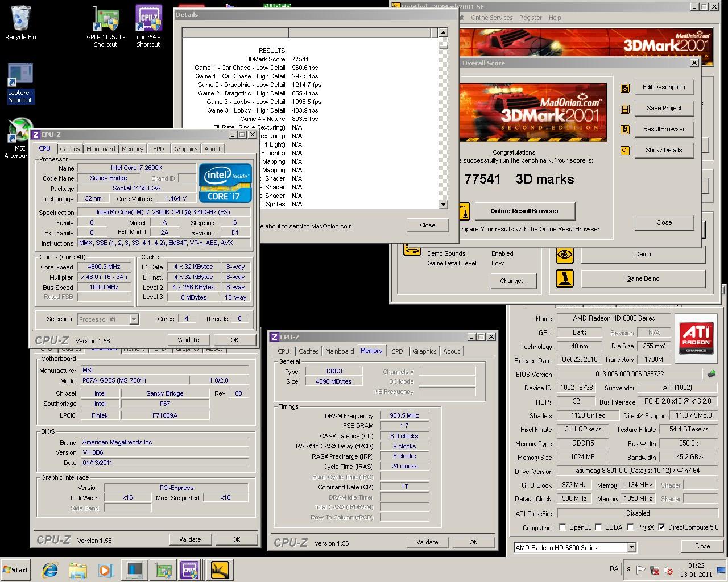Image resolution: width=728 pixels, height=582 pixels.
Task: Click the Demo button in 3DMark2001
Action: (643, 254)
